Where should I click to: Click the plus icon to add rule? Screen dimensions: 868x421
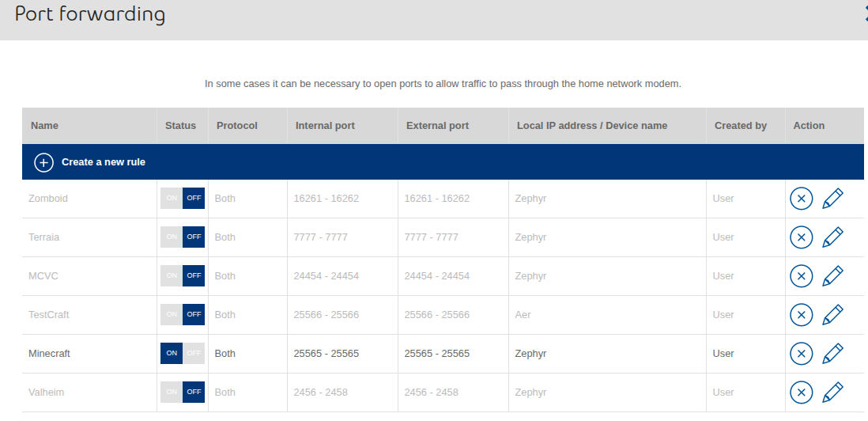[x=43, y=162]
